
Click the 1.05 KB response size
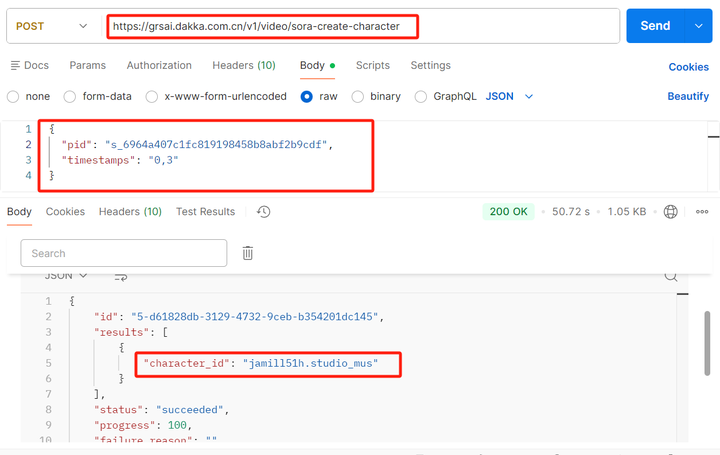coord(627,212)
